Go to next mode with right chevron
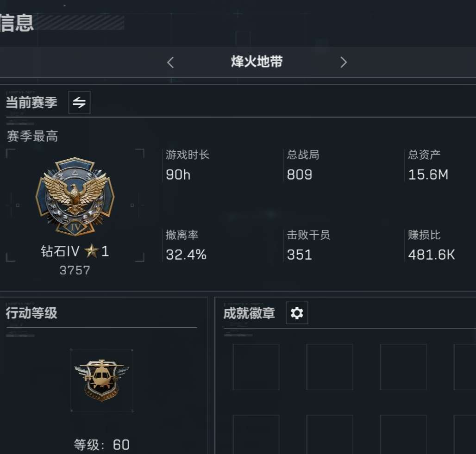The image size is (476, 454). 343,62
